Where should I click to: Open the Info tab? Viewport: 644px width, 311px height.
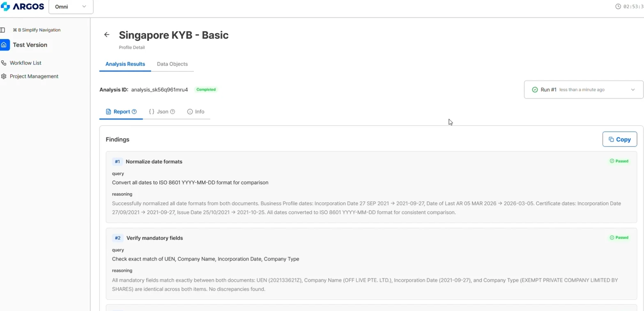click(195, 112)
